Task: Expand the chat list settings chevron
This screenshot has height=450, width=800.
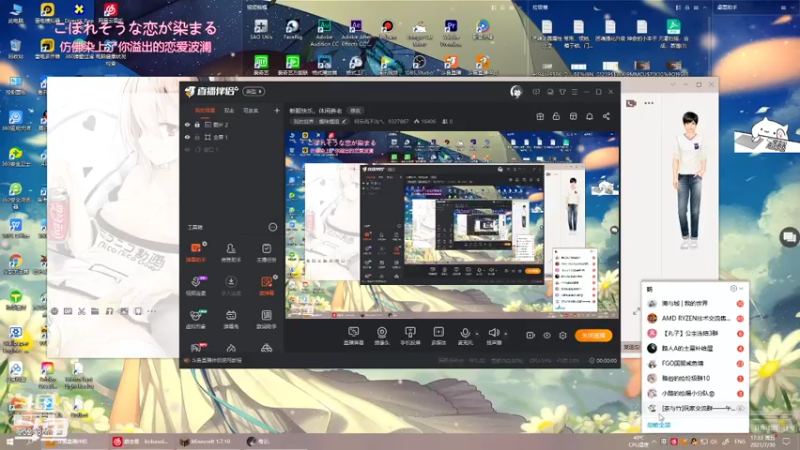Action: point(741,289)
